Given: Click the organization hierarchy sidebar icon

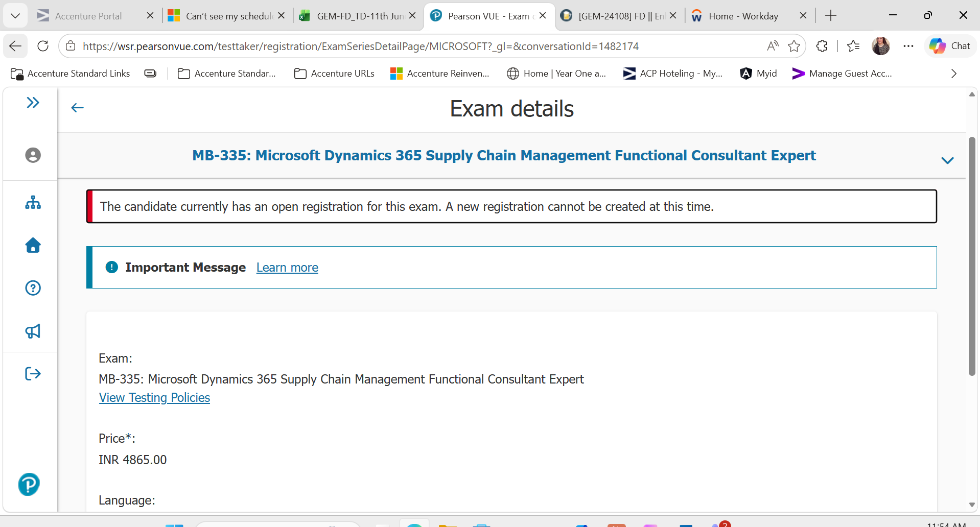Looking at the screenshot, I should tap(33, 203).
